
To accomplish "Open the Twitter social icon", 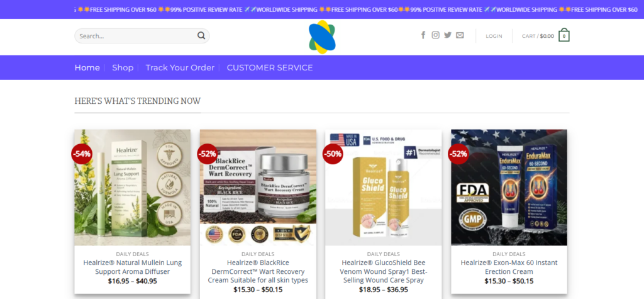I will [448, 35].
